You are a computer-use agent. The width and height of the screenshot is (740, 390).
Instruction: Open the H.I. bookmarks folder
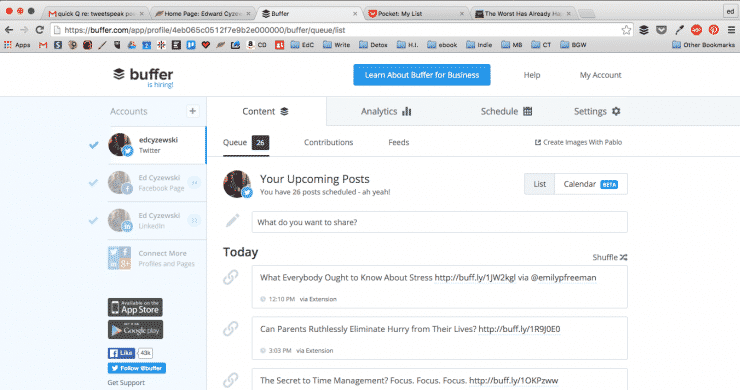coord(407,45)
